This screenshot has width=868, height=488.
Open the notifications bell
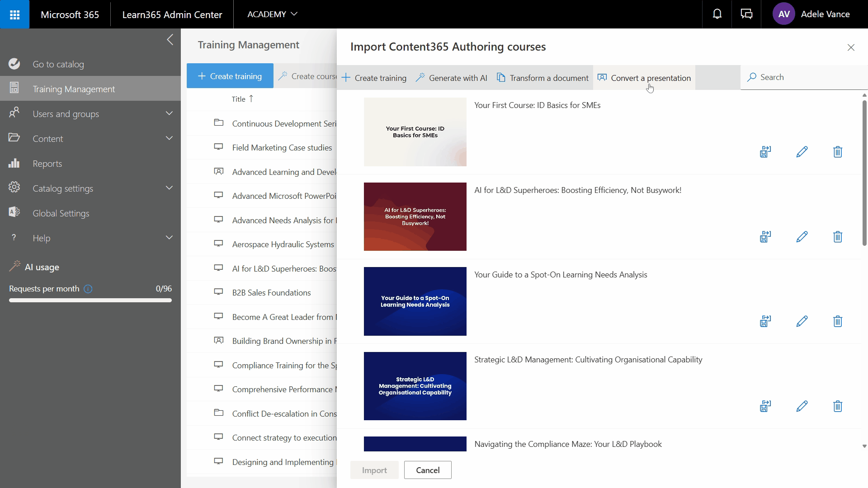coord(717,14)
